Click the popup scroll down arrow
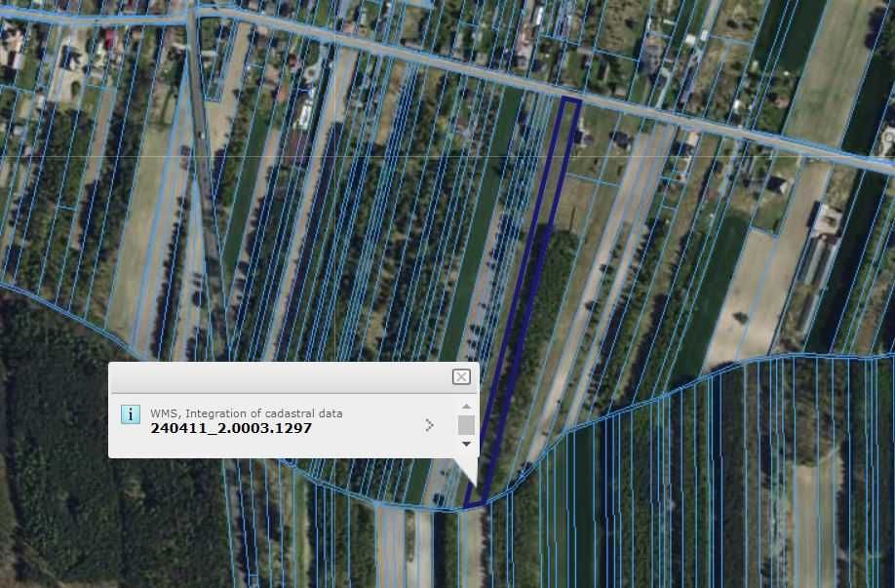The image size is (895, 588). (x=466, y=444)
